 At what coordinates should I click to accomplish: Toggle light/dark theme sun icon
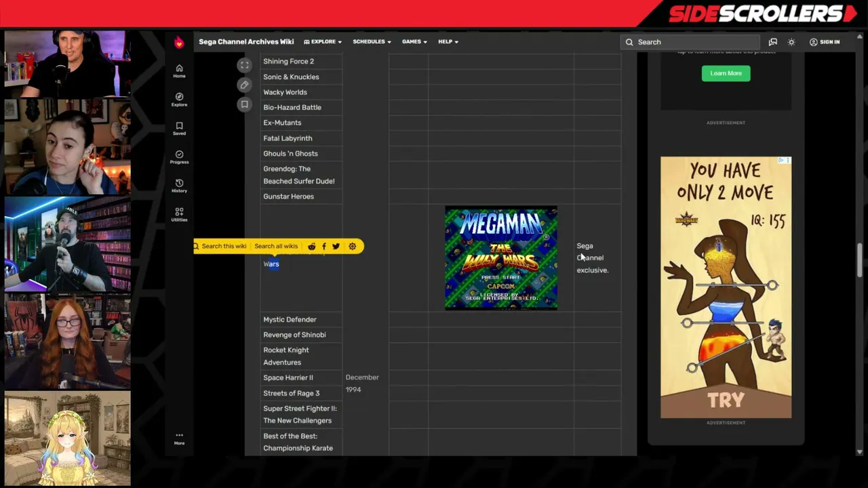pos(791,42)
